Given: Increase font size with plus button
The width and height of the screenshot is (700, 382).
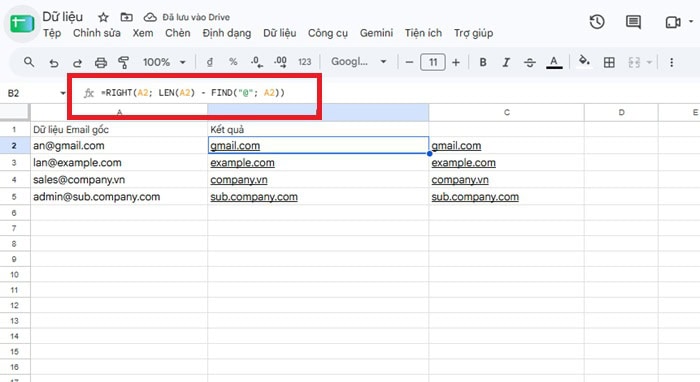Looking at the screenshot, I should tap(456, 62).
